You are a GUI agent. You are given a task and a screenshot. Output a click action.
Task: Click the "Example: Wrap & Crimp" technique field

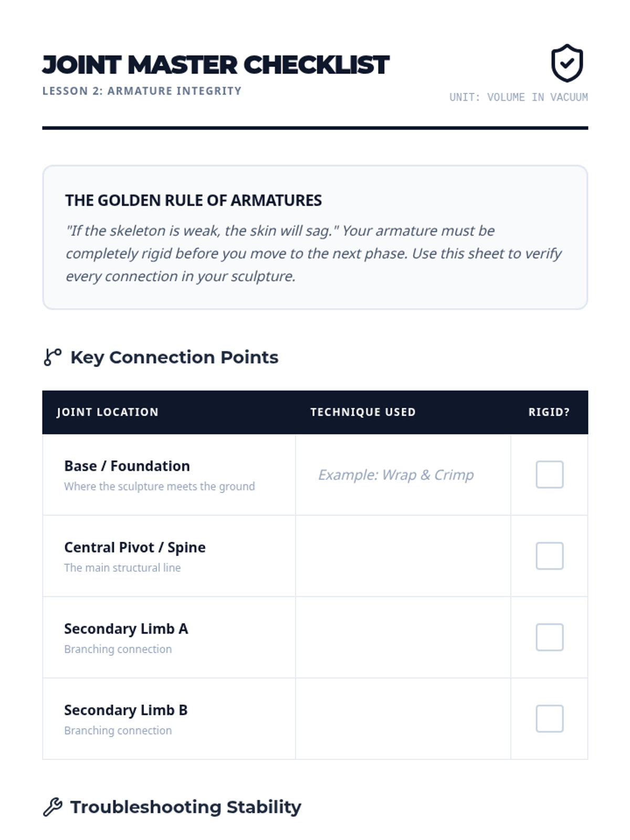coord(396,475)
